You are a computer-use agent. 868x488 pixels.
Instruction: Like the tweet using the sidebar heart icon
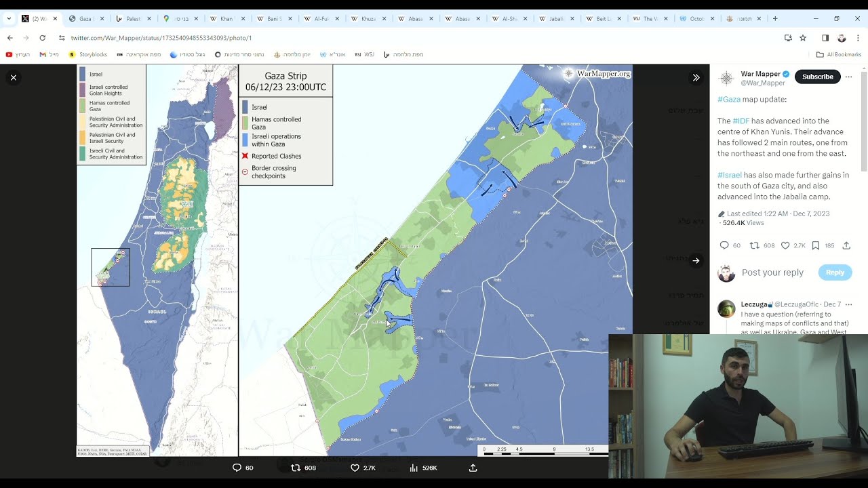pyautogui.click(x=785, y=245)
